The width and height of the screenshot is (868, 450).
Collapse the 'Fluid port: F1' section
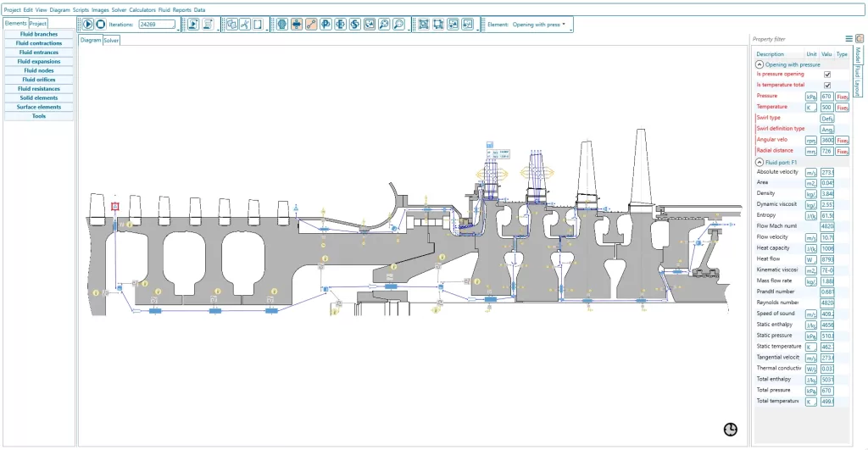(x=759, y=162)
